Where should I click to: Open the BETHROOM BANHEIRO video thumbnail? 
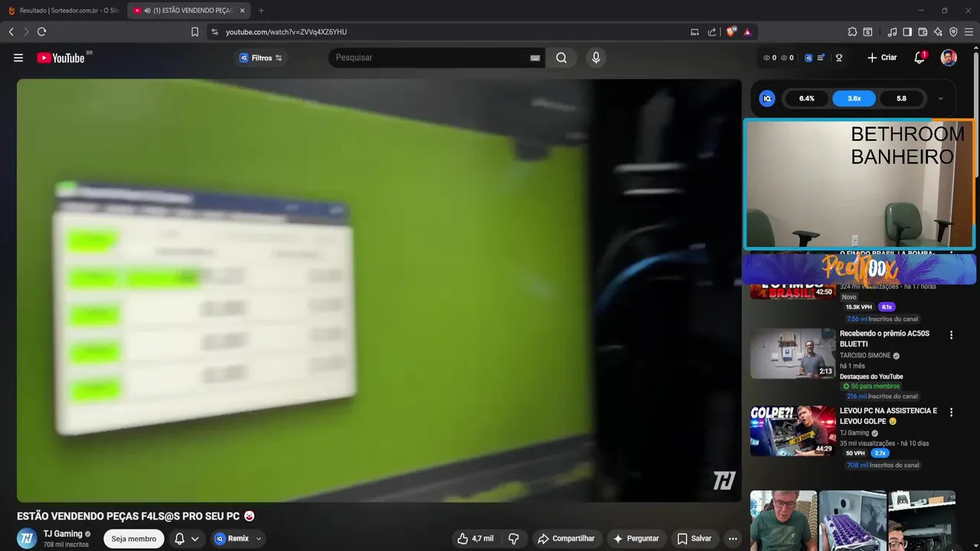(859, 184)
